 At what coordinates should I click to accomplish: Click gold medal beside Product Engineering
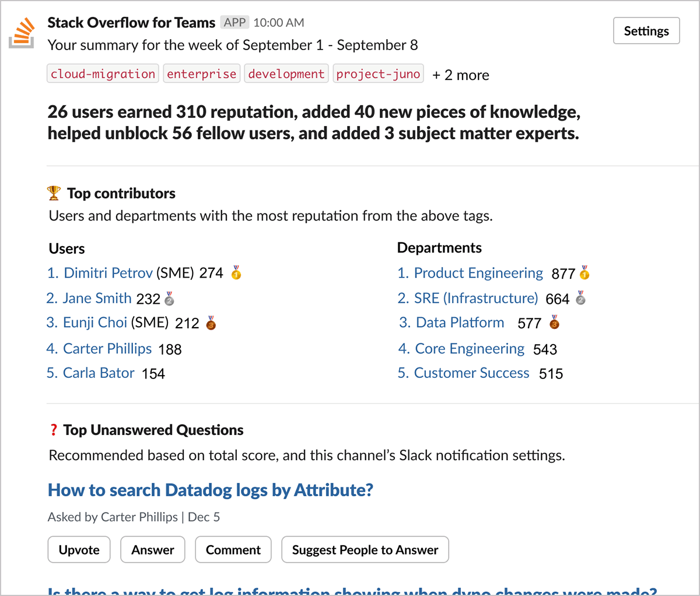coord(584,272)
